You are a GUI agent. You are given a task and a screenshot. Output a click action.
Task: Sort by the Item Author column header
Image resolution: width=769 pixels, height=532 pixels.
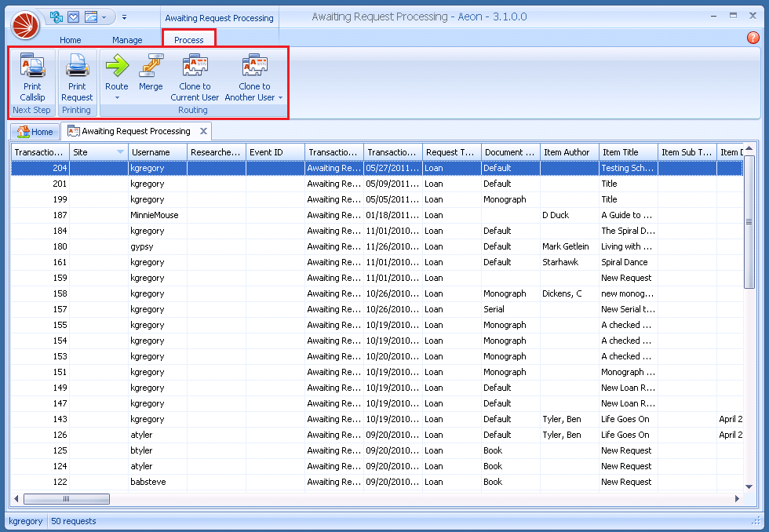567,152
